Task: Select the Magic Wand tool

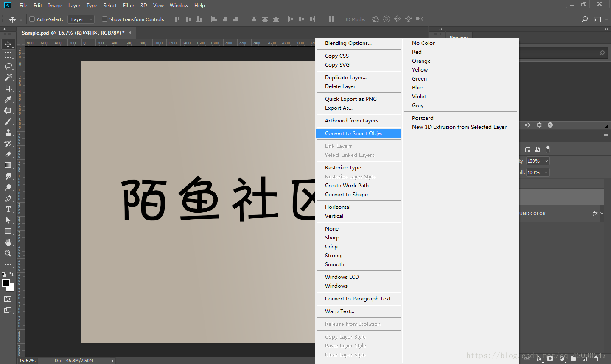Action: point(8,77)
